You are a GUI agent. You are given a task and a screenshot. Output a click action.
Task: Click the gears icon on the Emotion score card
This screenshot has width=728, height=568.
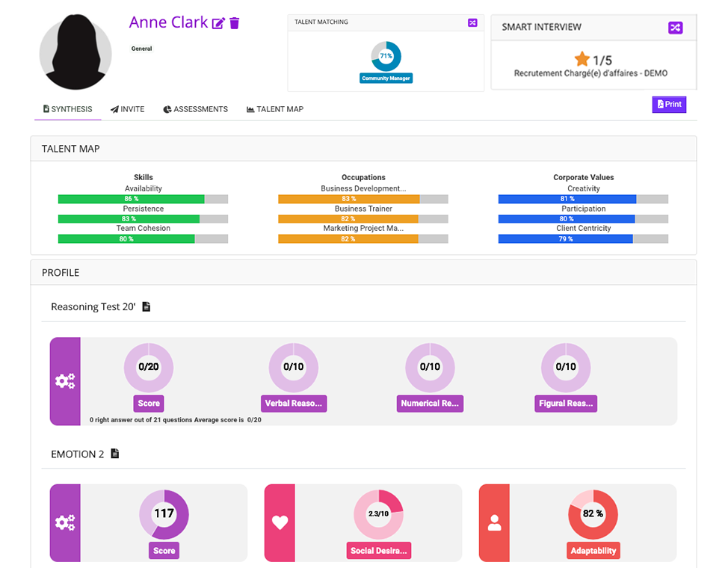(65, 522)
